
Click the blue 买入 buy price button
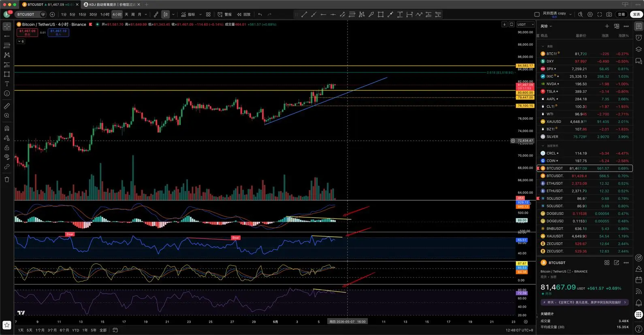click(58, 32)
